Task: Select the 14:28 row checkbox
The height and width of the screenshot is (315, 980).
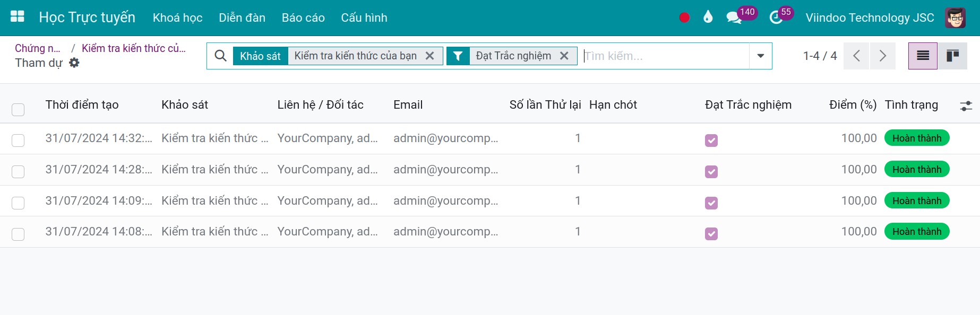Action: (18, 172)
